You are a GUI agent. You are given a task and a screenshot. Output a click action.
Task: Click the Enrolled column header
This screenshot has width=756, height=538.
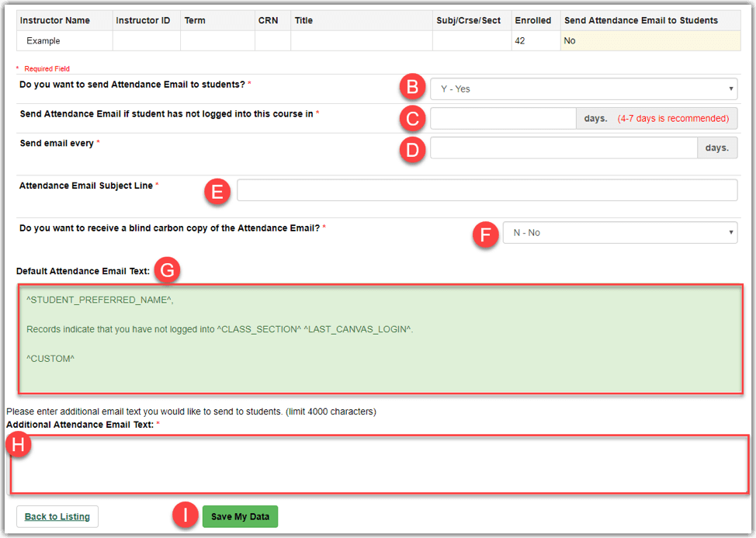click(x=535, y=20)
